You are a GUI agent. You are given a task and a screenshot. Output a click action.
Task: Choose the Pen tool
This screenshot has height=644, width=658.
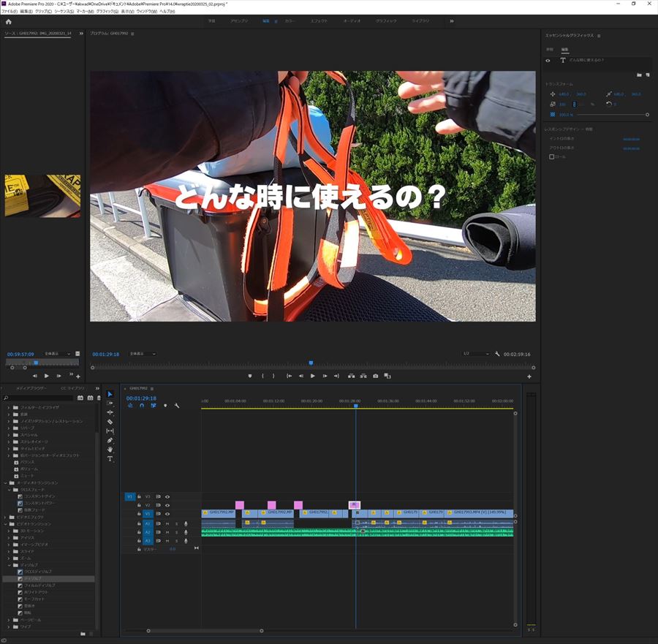pos(110,440)
